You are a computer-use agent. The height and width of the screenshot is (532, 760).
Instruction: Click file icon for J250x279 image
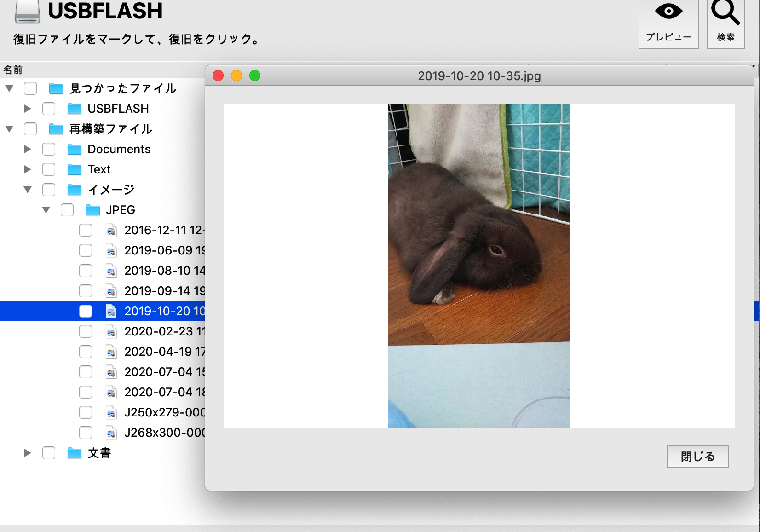[x=111, y=413]
